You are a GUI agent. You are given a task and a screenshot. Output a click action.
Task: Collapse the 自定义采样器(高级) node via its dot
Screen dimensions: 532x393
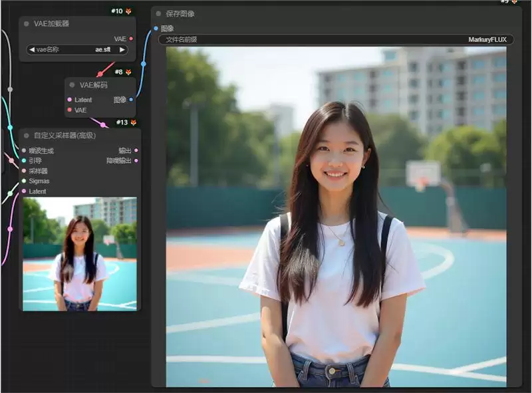(27, 136)
